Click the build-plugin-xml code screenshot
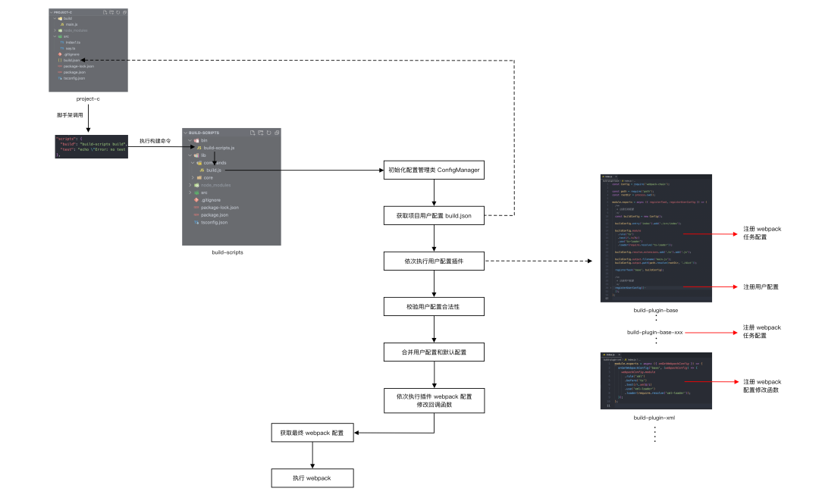Viewport: 819px width, 504px height. [656, 380]
